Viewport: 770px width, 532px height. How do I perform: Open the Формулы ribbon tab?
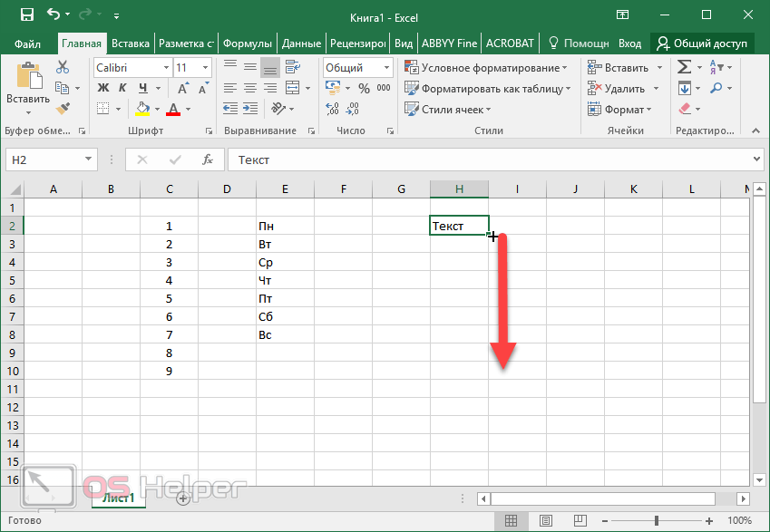click(247, 43)
